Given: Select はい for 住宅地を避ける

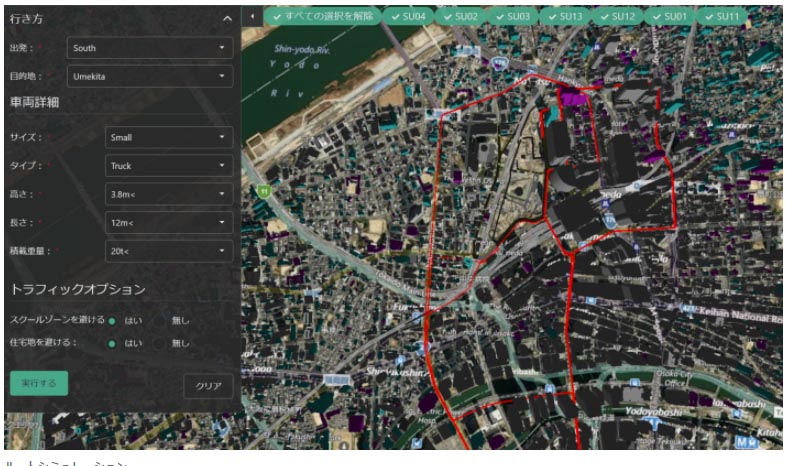Looking at the screenshot, I should (x=112, y=344).
